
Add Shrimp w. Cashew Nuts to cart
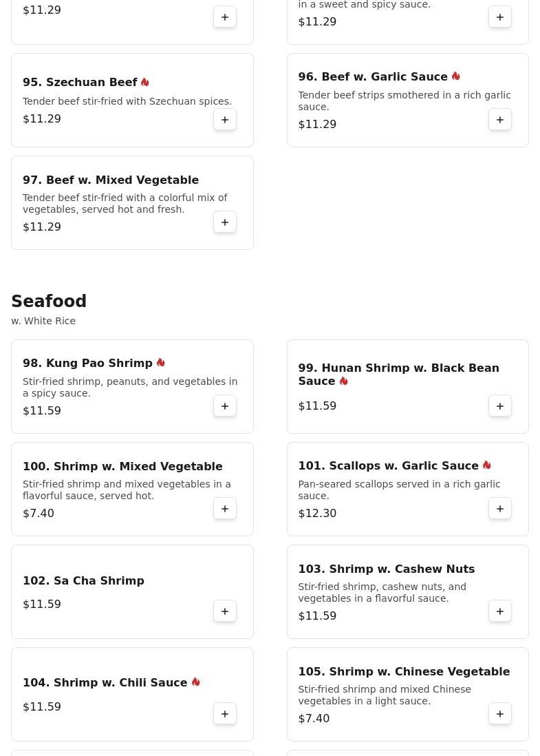click(500, 611)
